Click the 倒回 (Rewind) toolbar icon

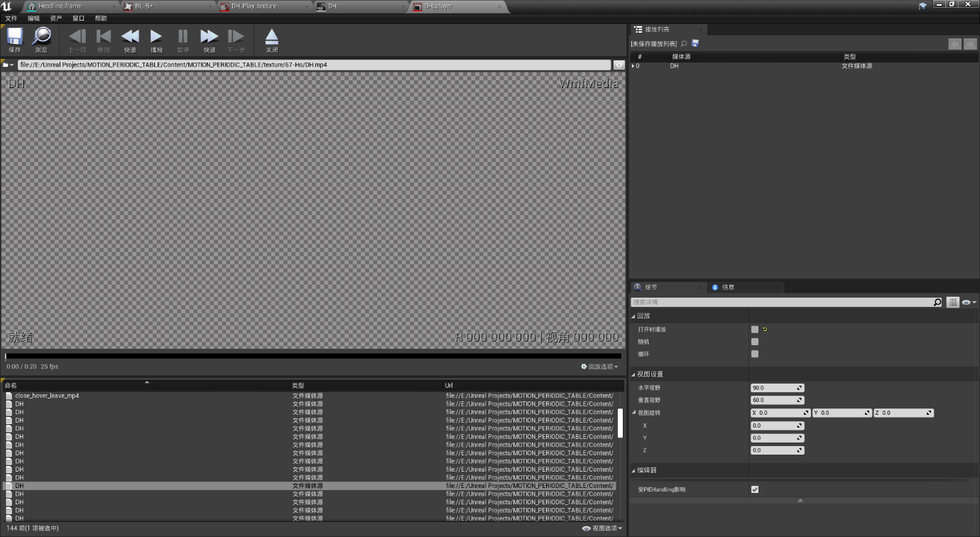click(104, 36)
